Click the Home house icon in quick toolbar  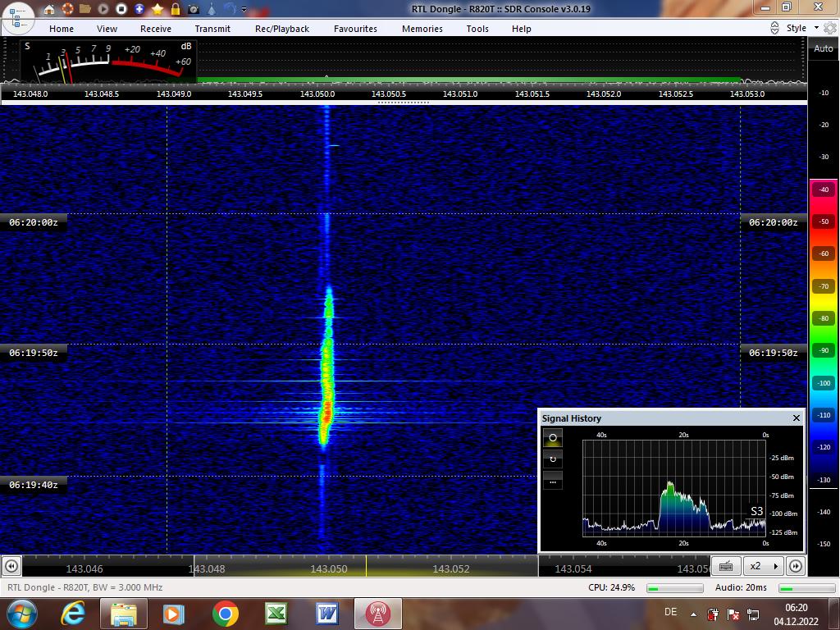point(49,9)
